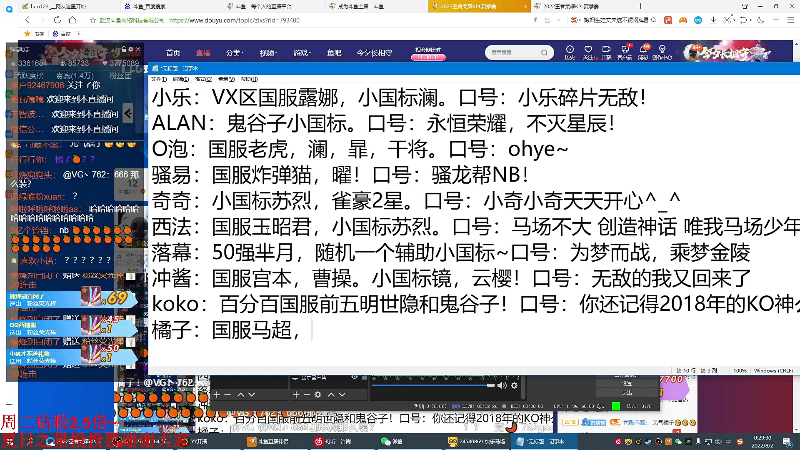The height and width of the screenshot is (450, 800).
Task: Expand the Douyu 分类 nav dropdown
Action: click(234, 53)
